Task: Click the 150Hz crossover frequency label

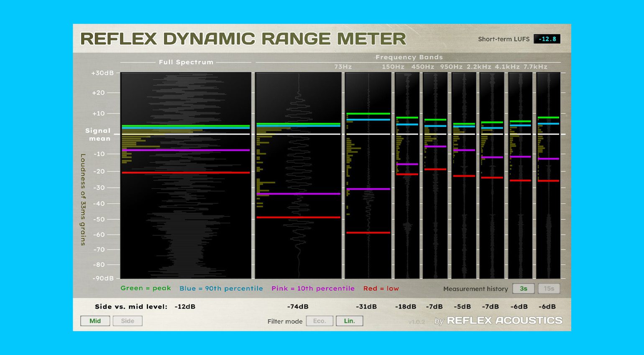Action: (x=393, y=67)
